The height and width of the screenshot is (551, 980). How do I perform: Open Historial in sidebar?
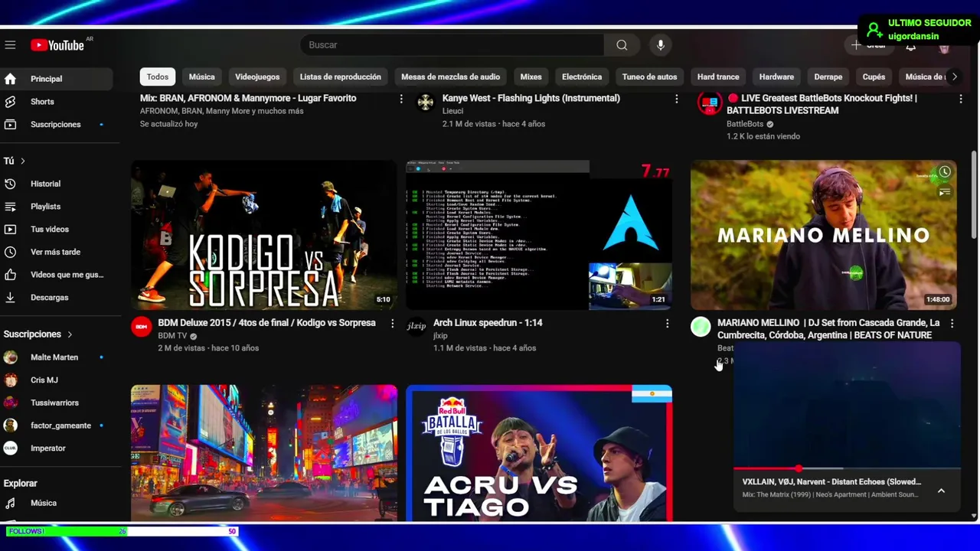(57, 184)
